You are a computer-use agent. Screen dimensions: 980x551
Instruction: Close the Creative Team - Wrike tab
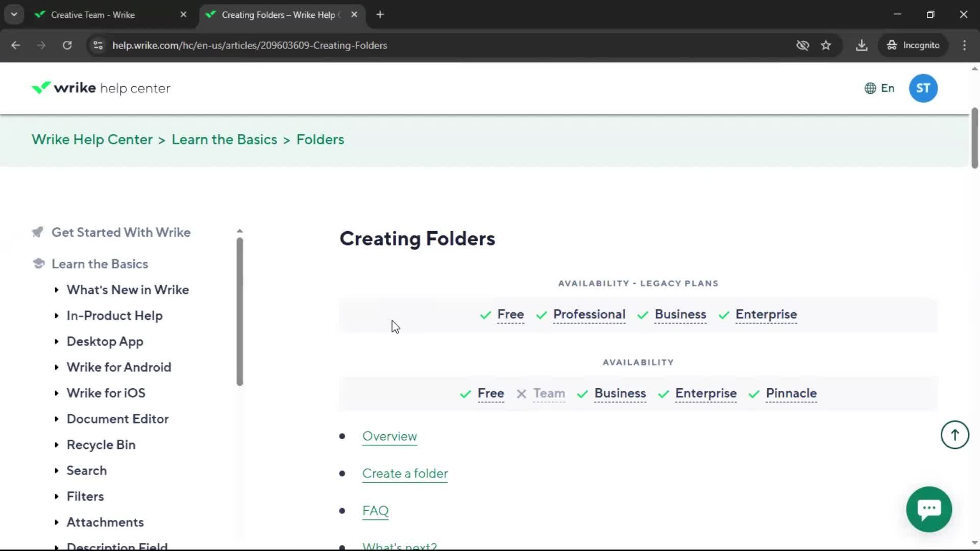183,15
